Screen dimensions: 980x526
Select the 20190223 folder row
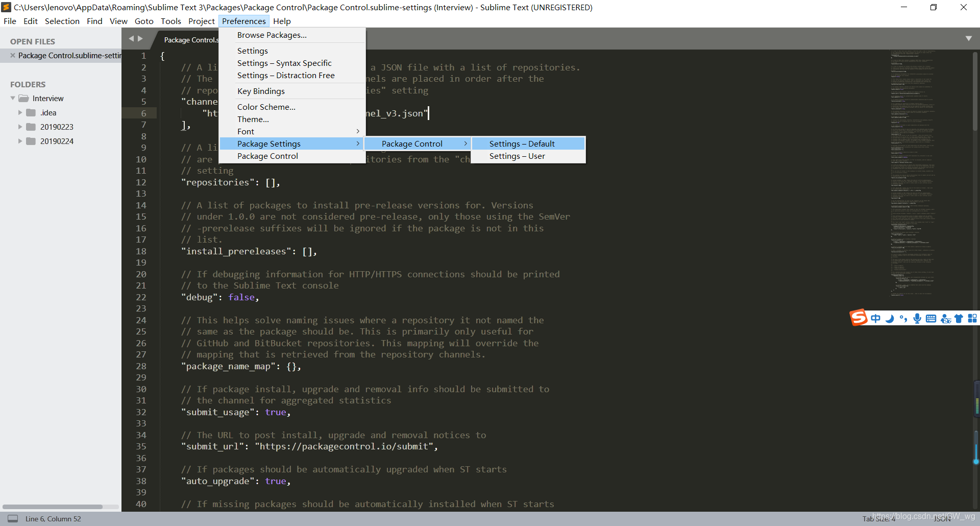pos(61,127)
